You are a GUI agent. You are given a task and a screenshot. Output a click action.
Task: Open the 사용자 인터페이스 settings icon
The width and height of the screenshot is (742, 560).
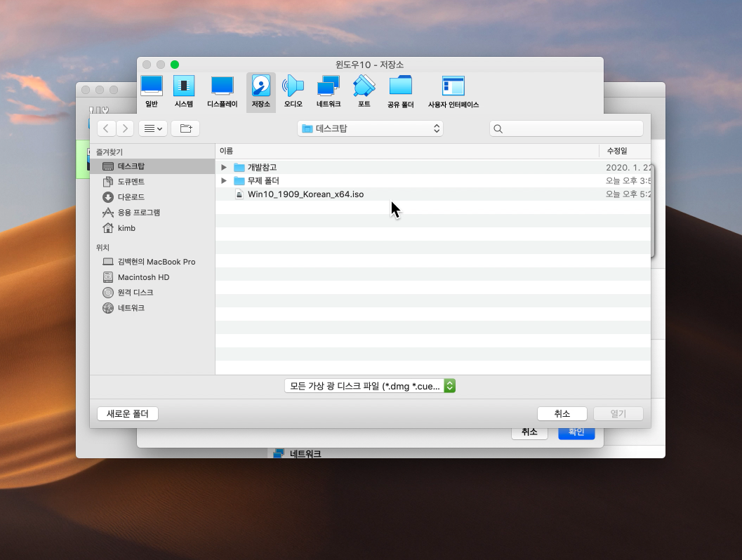(453, 92)
